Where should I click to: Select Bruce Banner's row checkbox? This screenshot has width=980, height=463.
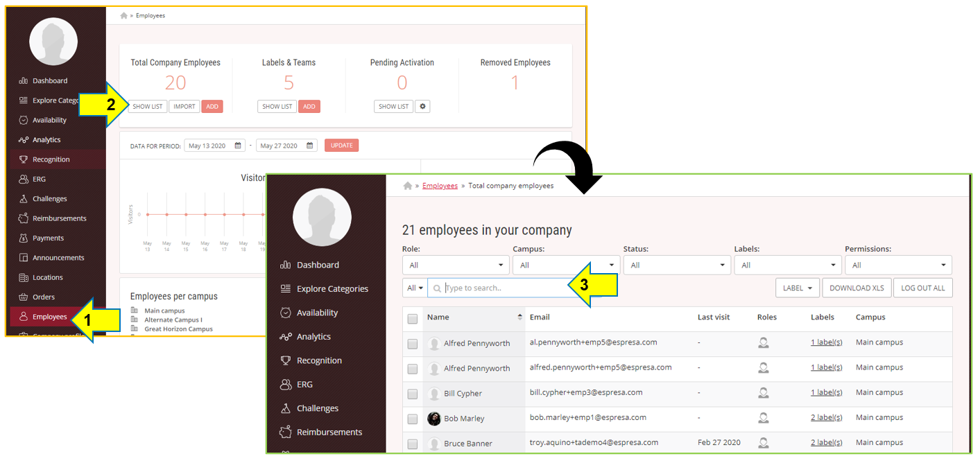pyautogui.click(x=412, y=442)
